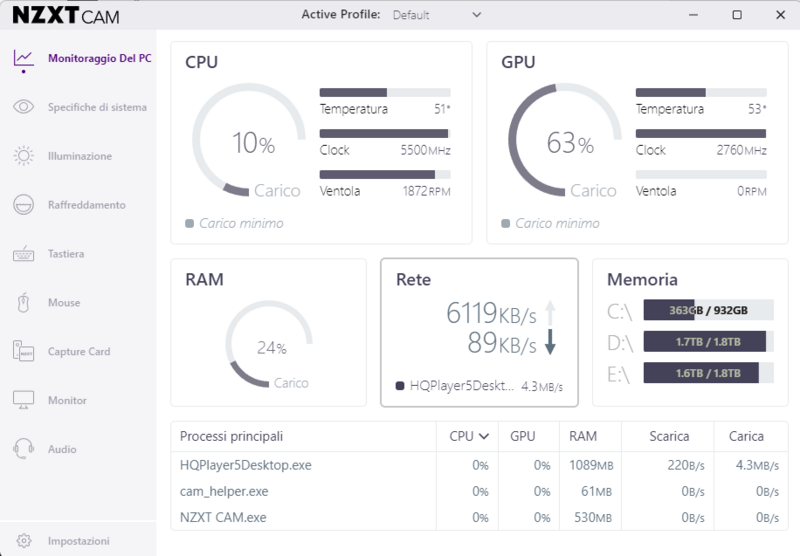Open Impostazioni gear icon

click(x=23, y=541)
